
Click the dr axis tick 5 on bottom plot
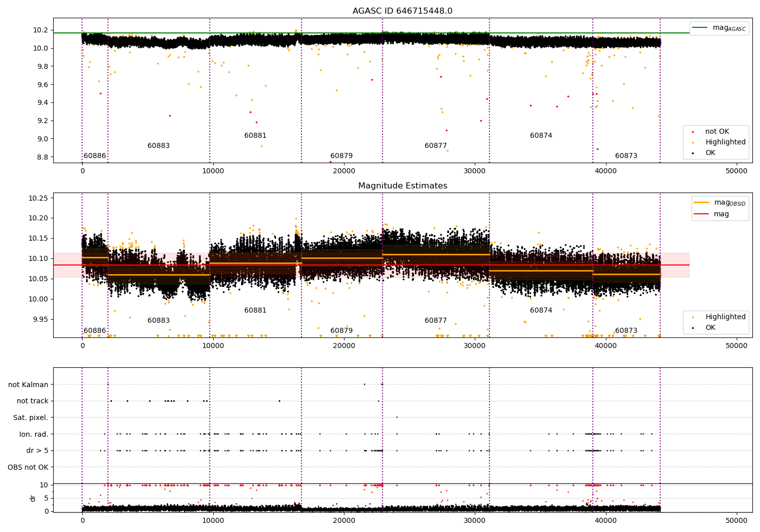[47, 498]
